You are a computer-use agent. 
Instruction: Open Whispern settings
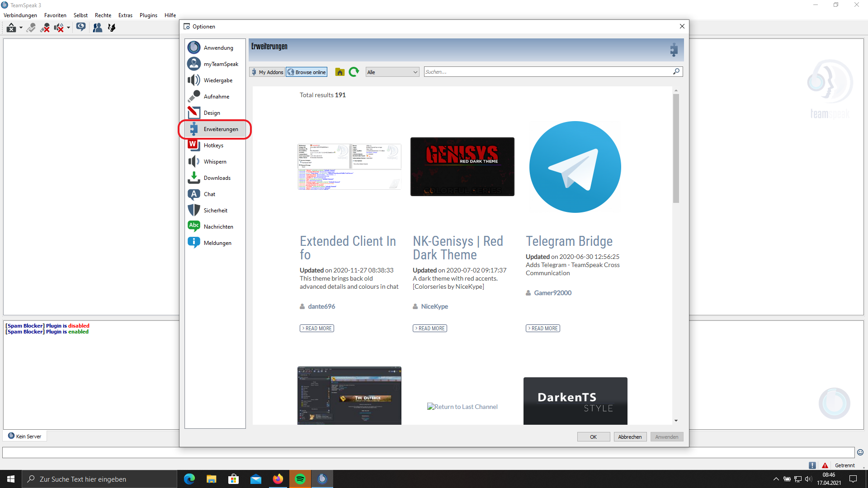pos(215,161)
